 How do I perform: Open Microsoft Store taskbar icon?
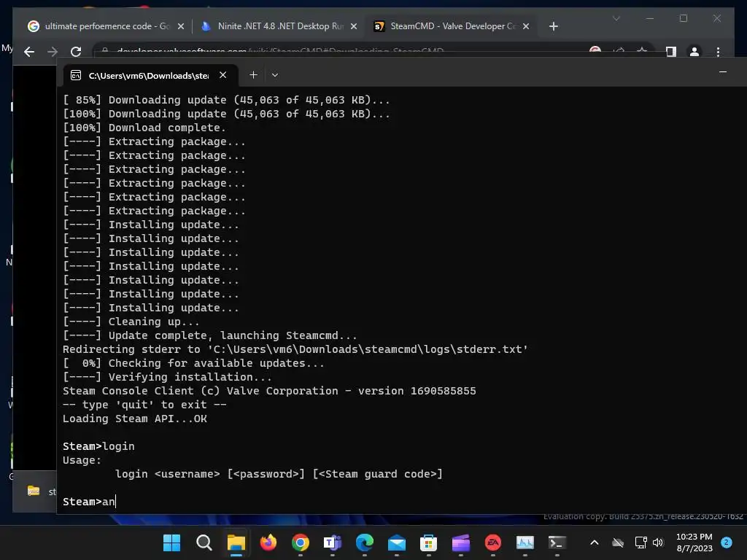(428, 542)
